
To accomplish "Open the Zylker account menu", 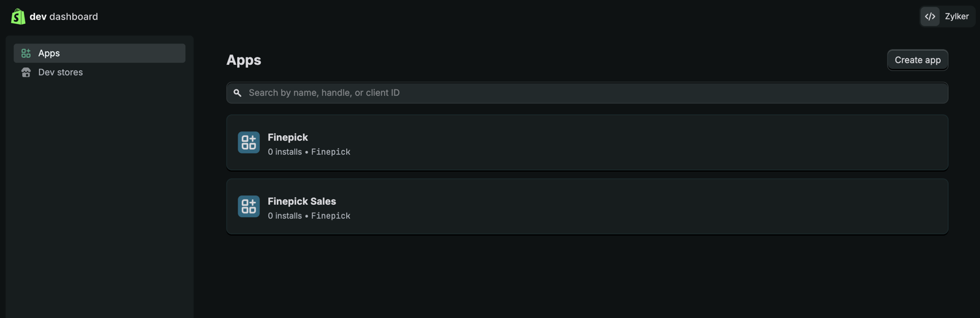I will (x=956, y=17).
